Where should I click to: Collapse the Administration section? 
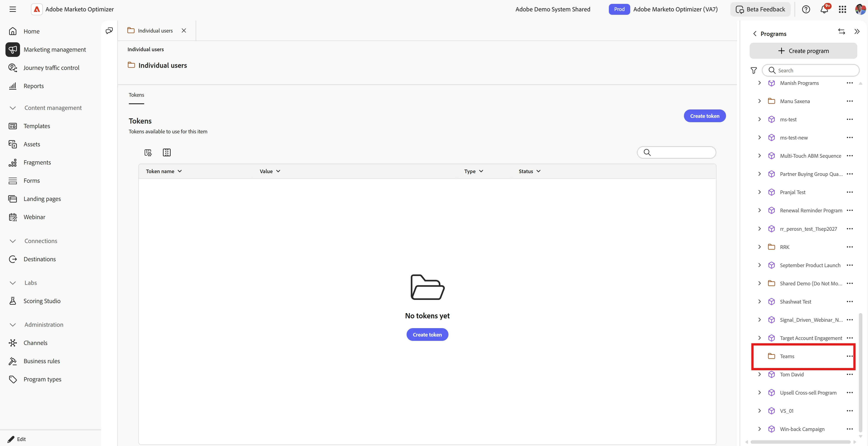pyautogui.click(x=13, y=325)
